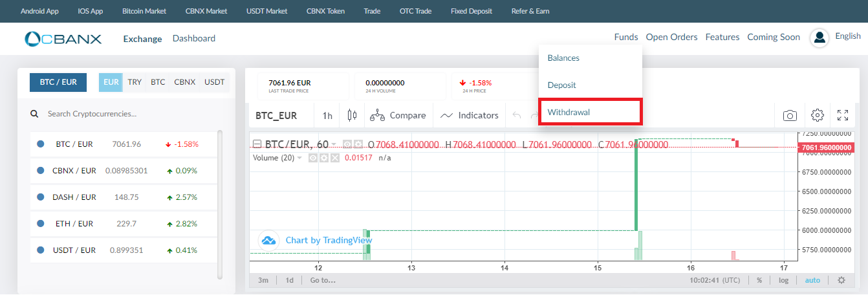Click Go to... date button
Screen dimensions: 868x295
[323, 280]
